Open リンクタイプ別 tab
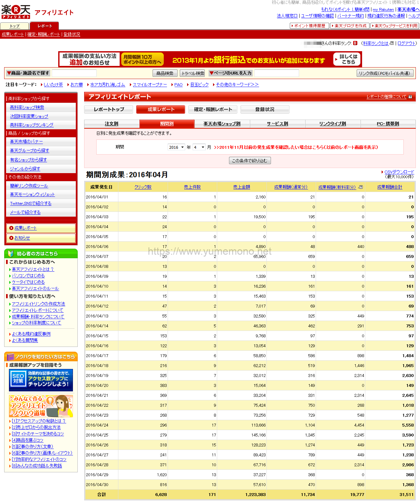The image size is (420, 504). (x=333, y=124)
